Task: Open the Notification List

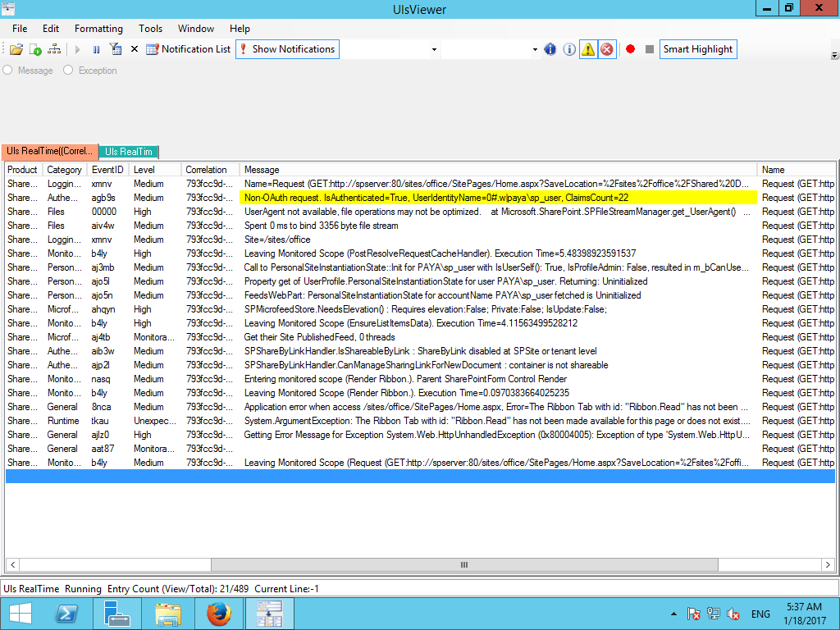Action: 189,49
